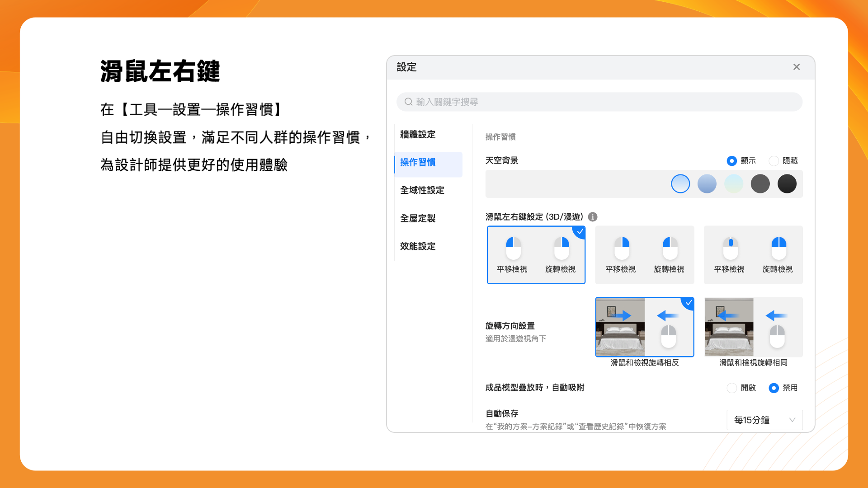868x488 pixels.
Task: Select first mouse preset's 平移檢視 mouse icon
Action: 513,247
